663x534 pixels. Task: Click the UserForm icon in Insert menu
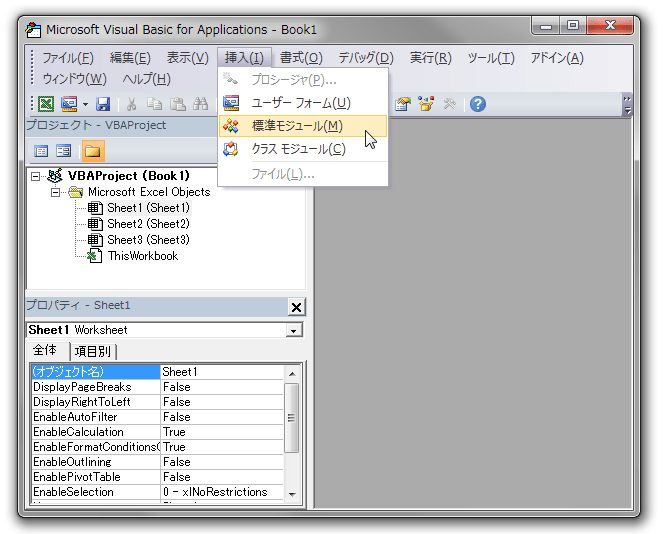tap(231, 103)
